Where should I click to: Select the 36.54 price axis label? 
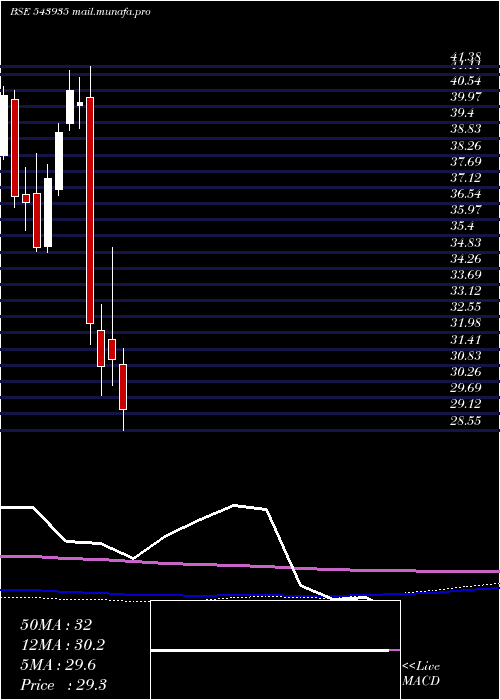pos(466,194)
